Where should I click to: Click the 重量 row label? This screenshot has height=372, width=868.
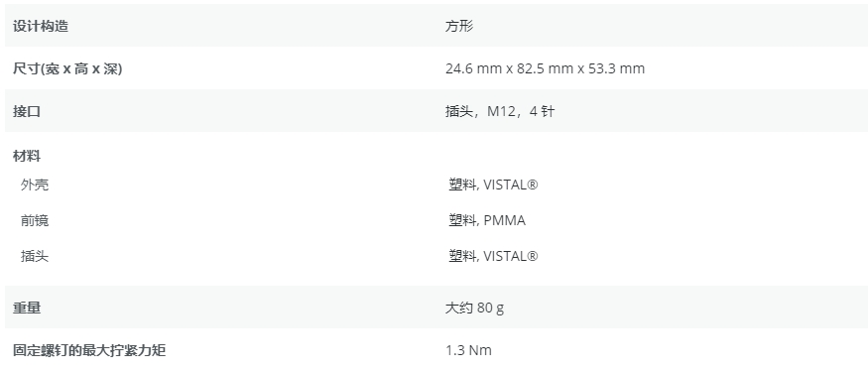[x=27, y=308]
